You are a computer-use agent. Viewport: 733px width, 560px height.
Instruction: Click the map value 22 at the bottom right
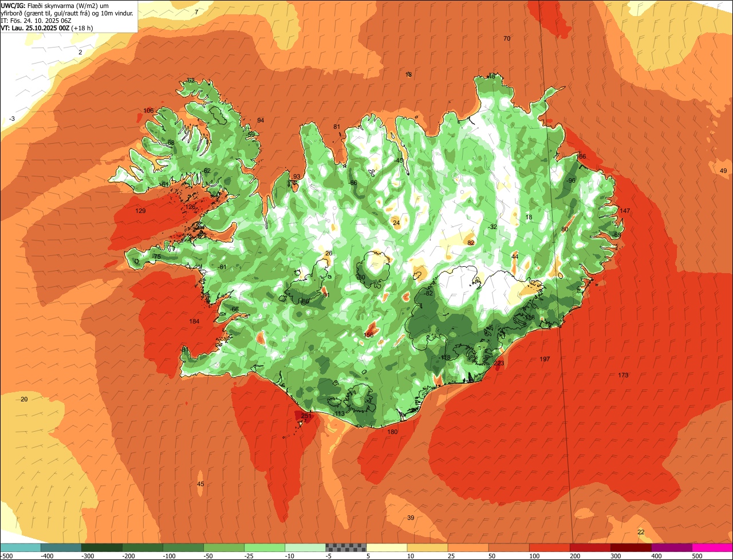(x=641, y=532)
